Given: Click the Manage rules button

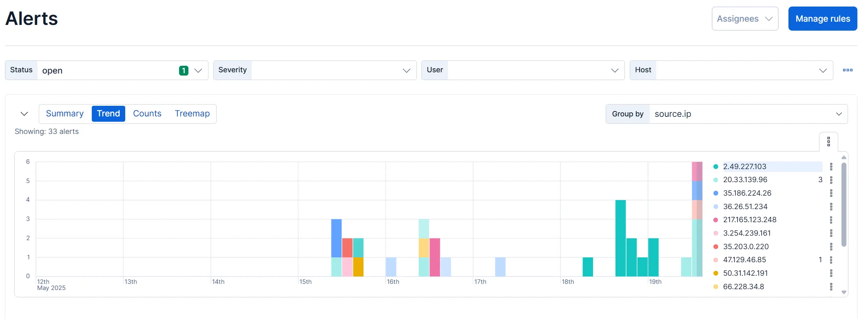Looking at the screenshot, I should [x=822, y=19].
